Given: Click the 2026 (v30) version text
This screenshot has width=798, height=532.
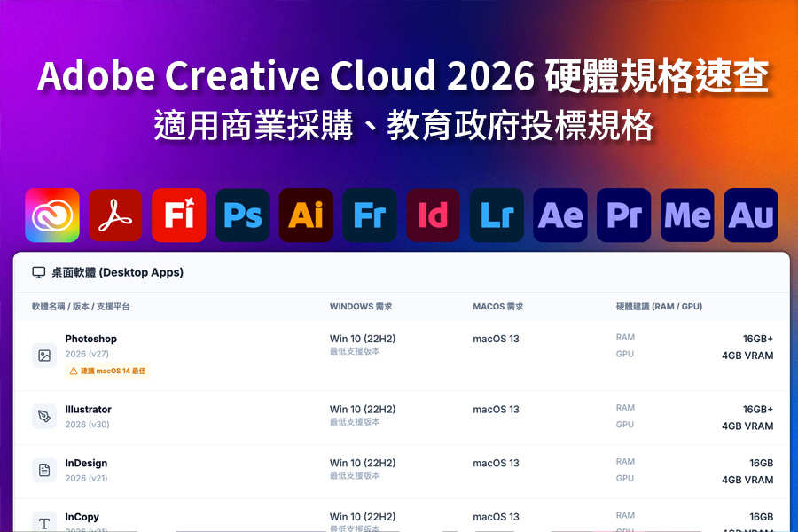Looking at the screenshot, I should pos(87,424).
